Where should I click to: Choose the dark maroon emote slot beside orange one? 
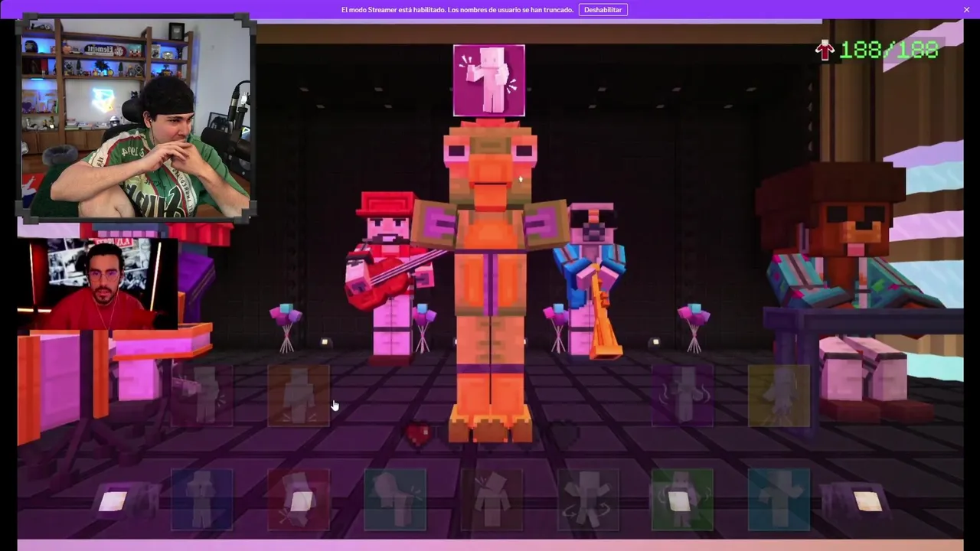pyautogui.click(x=203, y=396)
